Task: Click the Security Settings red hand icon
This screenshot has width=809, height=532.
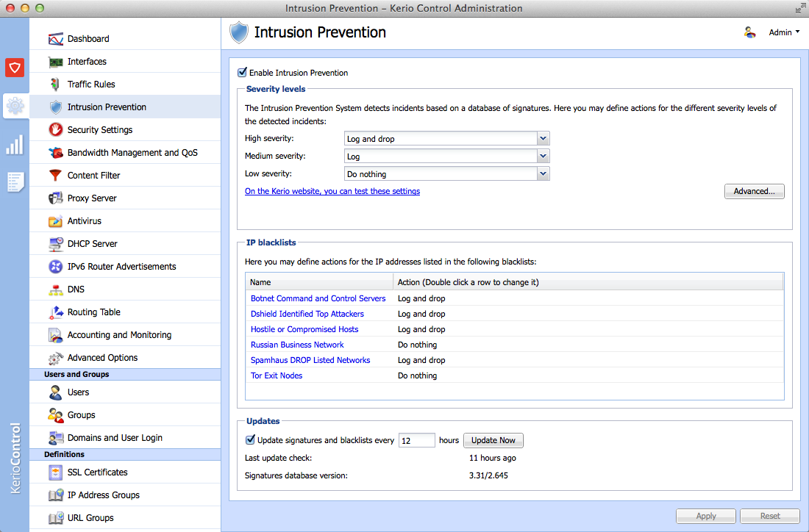Action: [55, 130]
